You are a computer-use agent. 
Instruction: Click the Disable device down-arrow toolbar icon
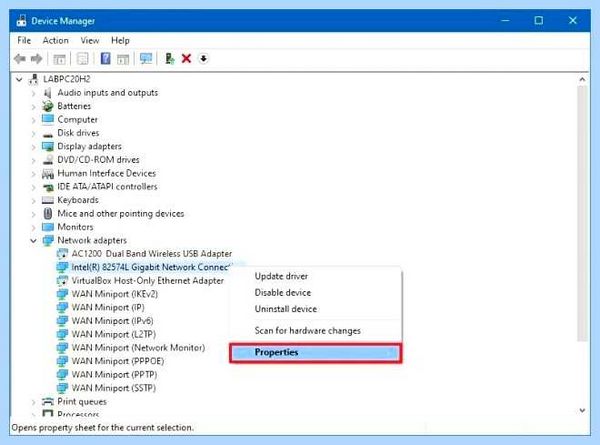pyautogui.click(x=204, y=59)
